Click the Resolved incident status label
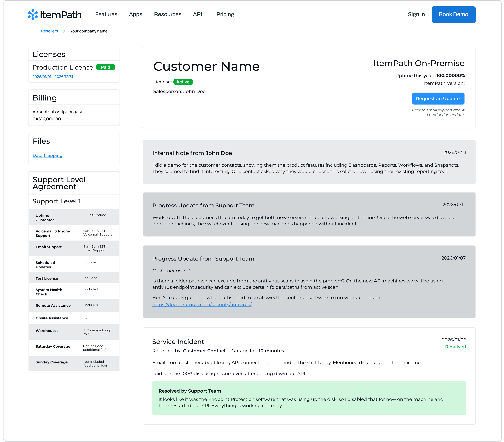 pos(455,347)
